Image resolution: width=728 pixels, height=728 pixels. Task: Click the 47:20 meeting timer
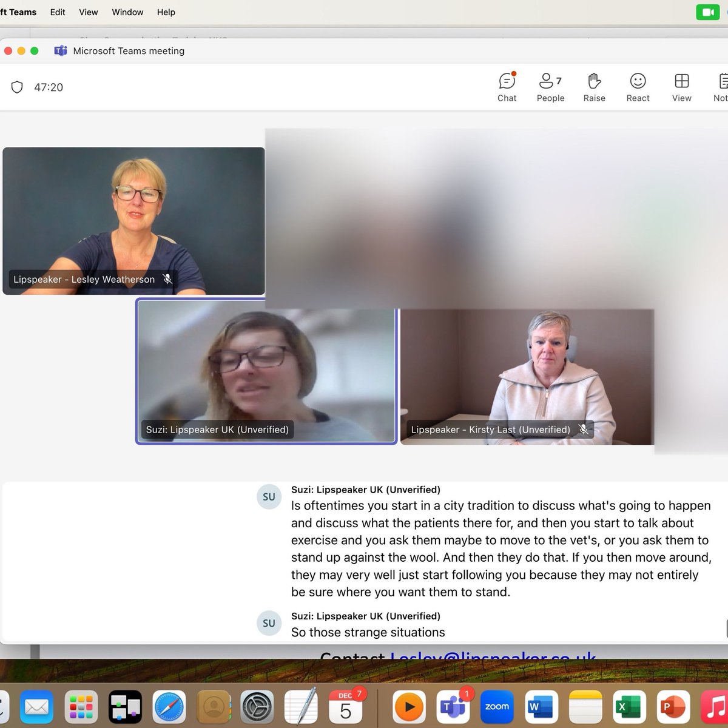48,87
